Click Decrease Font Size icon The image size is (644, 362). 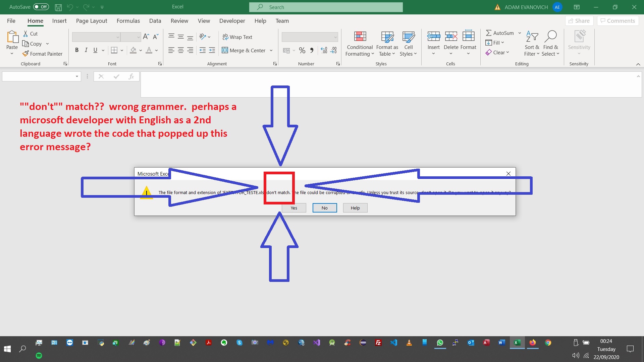click(x=156, y=37)
